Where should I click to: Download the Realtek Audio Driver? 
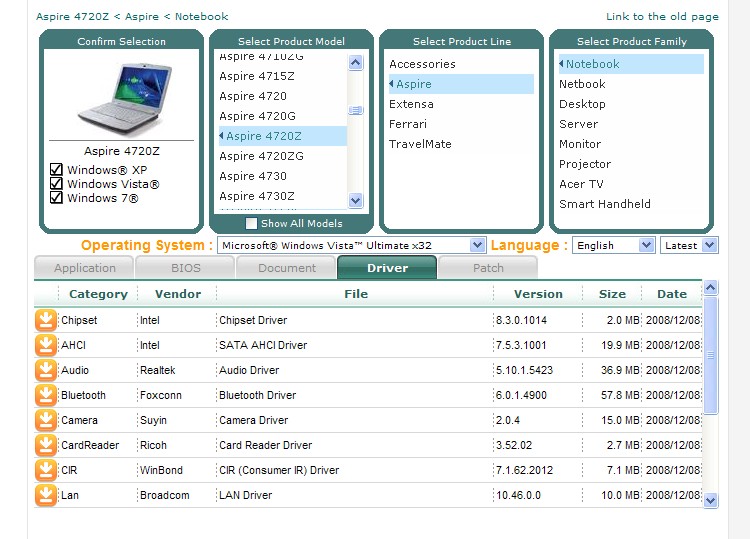(x=46, y=370)
